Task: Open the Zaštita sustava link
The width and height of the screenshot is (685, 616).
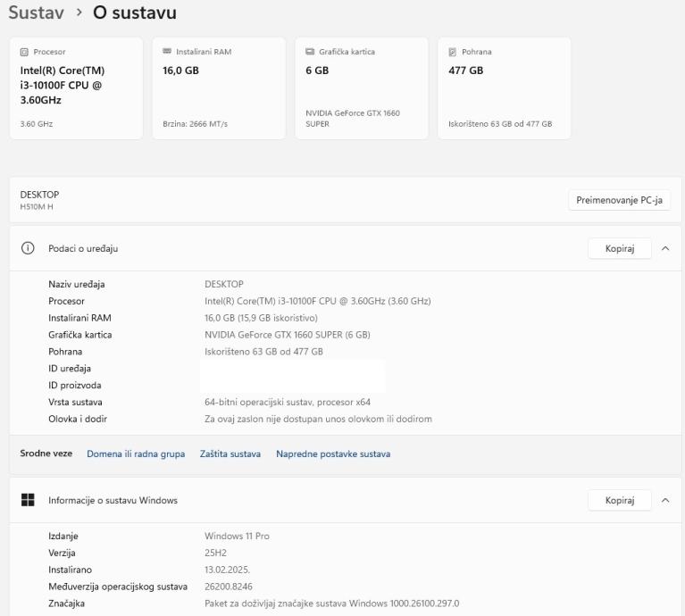Action: pyautogui.click(x=230, y=454)
